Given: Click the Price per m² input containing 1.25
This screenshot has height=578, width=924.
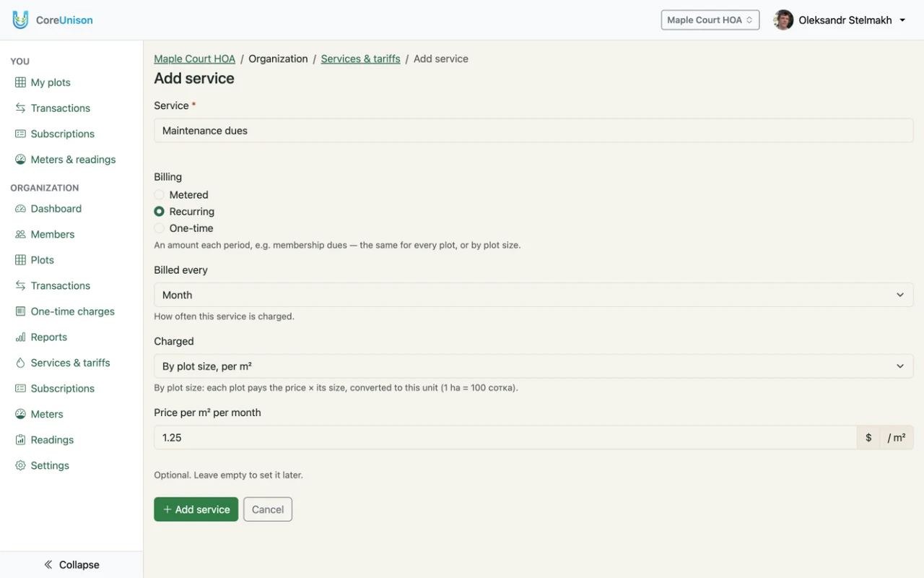Looking at the screenshot, I should click(x=505, y=438).
